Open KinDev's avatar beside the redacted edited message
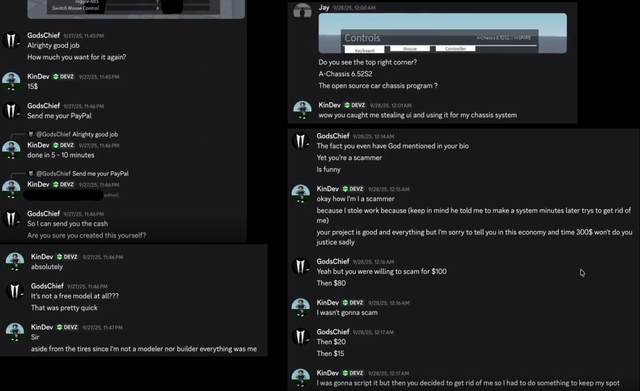The image size is (640, 391). [11, 189]
